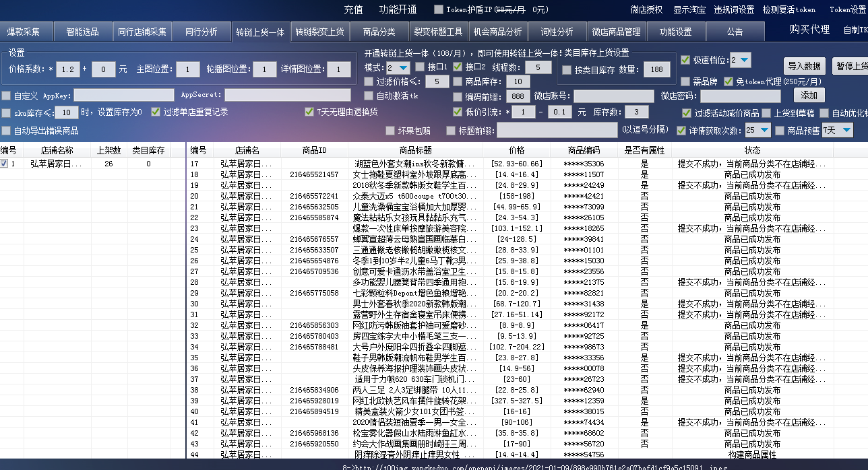Uncheck 过滤单店重复记录
The height and width of the screenshot is (470, 868).
pos(156,112)
